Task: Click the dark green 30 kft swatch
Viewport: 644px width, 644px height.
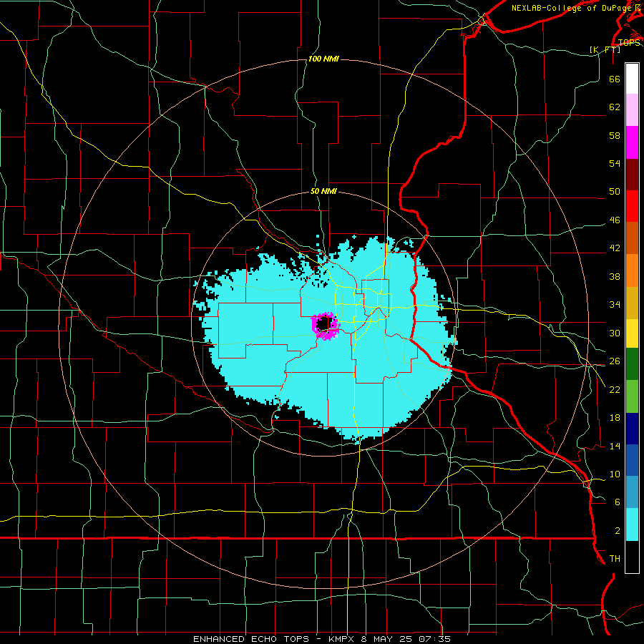Action: point(632,364)
